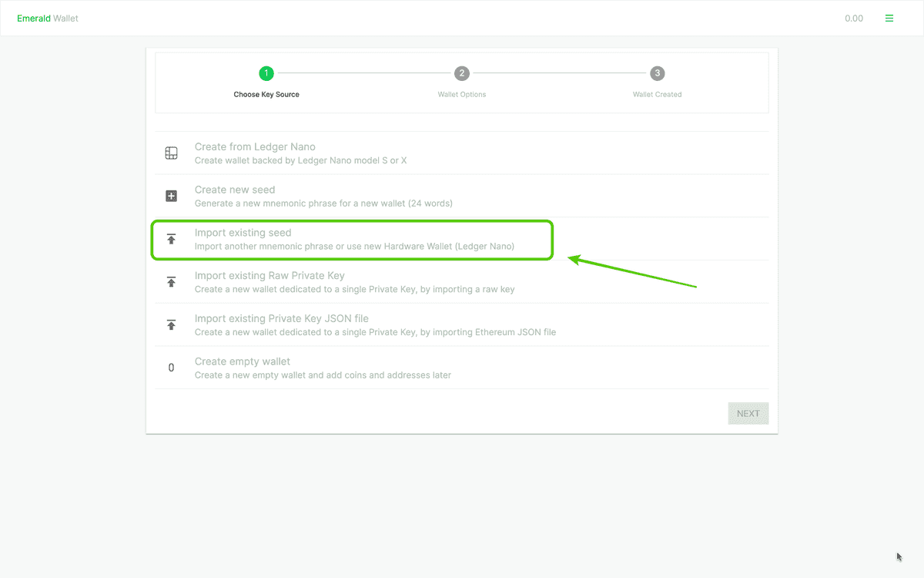
Task: Select the Ledger Nano device icon
Action: pos(171,153)
